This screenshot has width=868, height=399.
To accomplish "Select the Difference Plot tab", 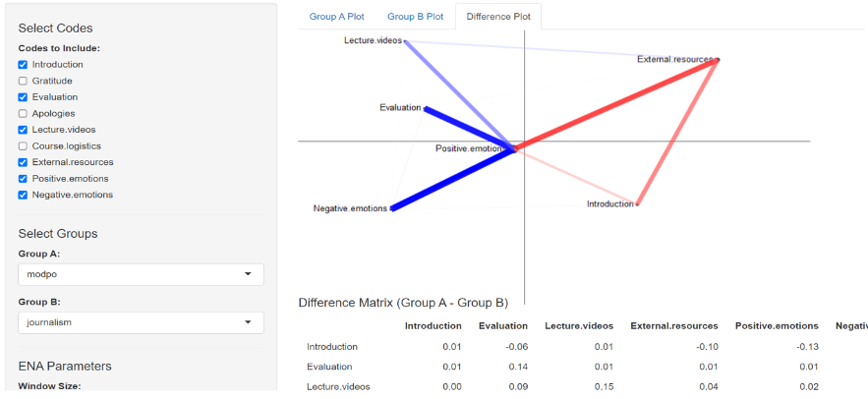I will point(496,17).
